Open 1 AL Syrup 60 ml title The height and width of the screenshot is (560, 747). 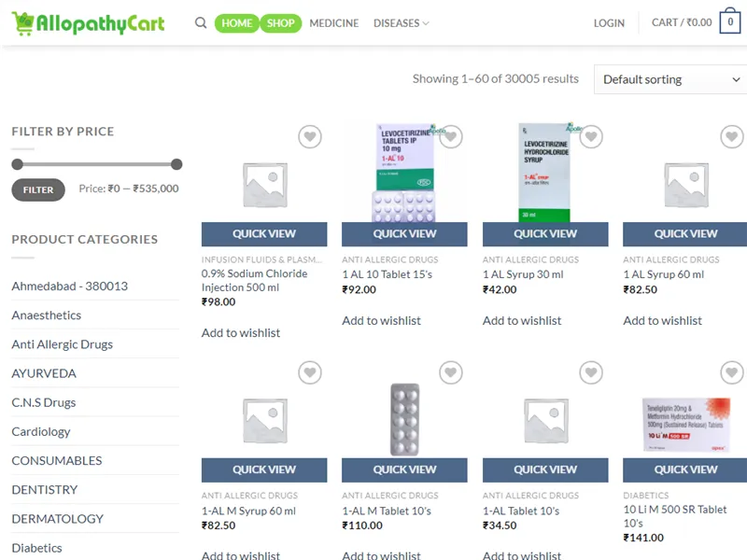coord(663,274)
